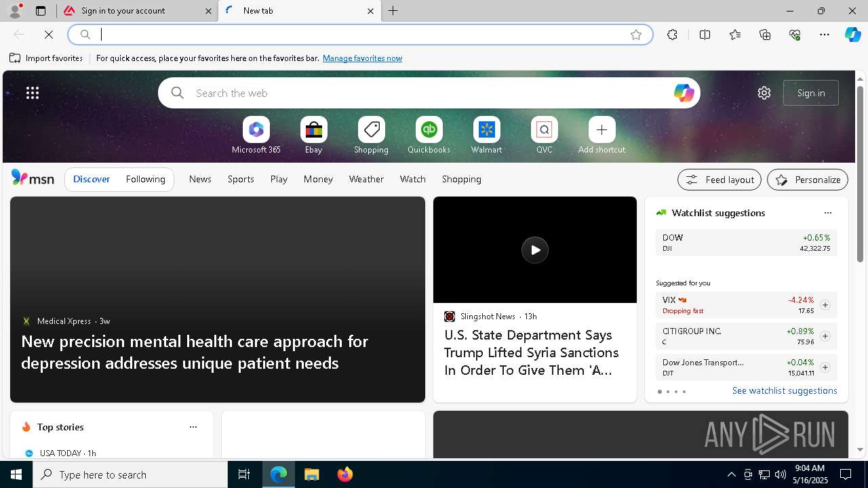868x488 pixels.
Task: Show hidden system tray icons
Action: (x=731, y=474)
